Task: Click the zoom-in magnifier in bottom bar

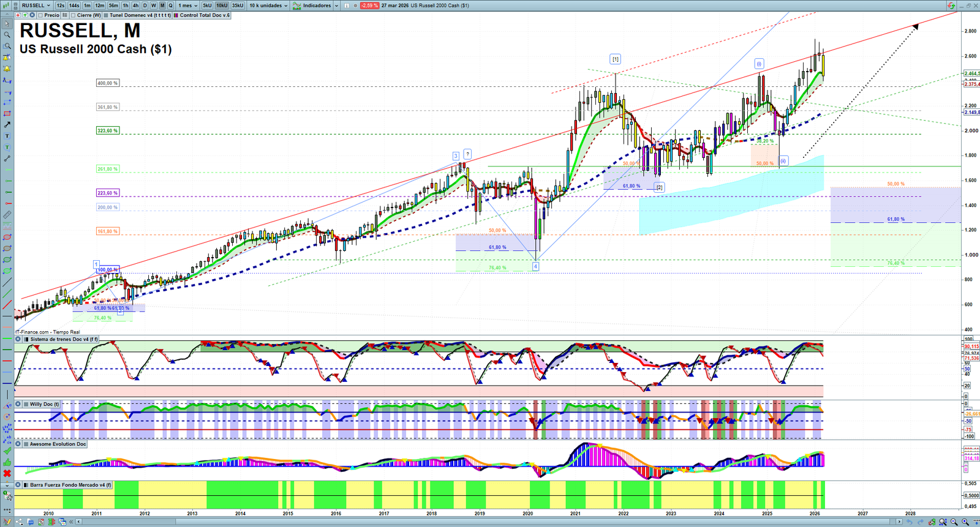Action: [965, 522]
